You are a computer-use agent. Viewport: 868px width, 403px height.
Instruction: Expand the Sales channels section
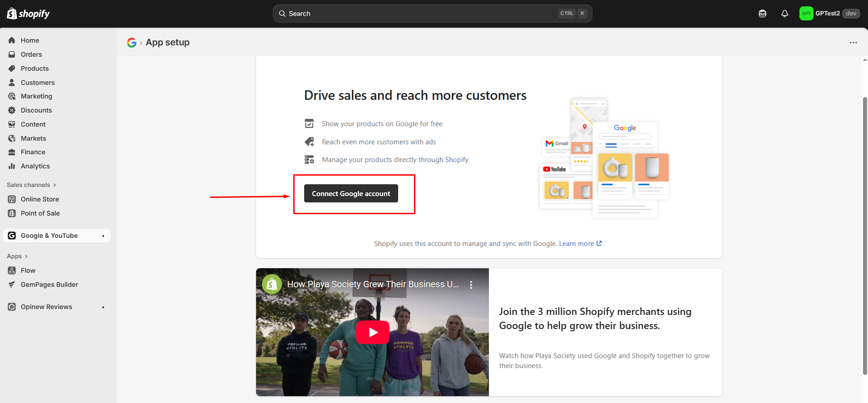point(31,185)
